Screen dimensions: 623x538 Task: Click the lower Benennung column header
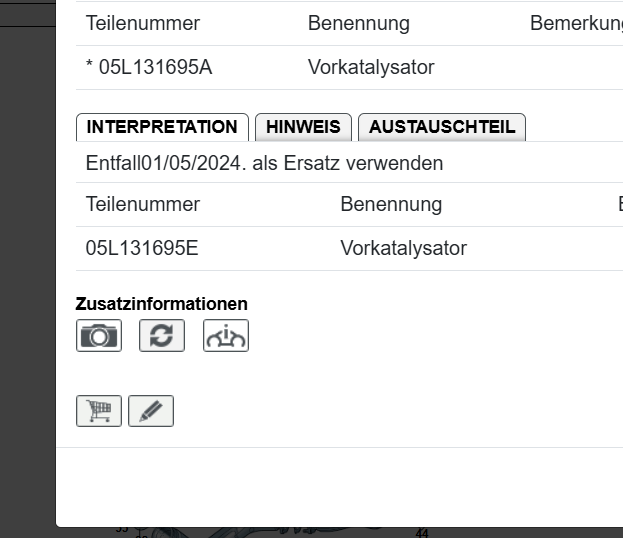coord(391,204)
